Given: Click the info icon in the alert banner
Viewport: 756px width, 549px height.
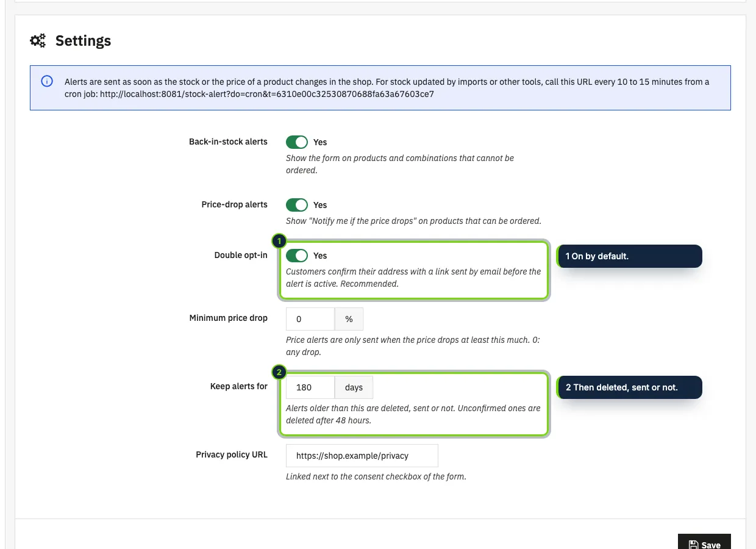Looking at the screenshot, I should click(47, 82).
